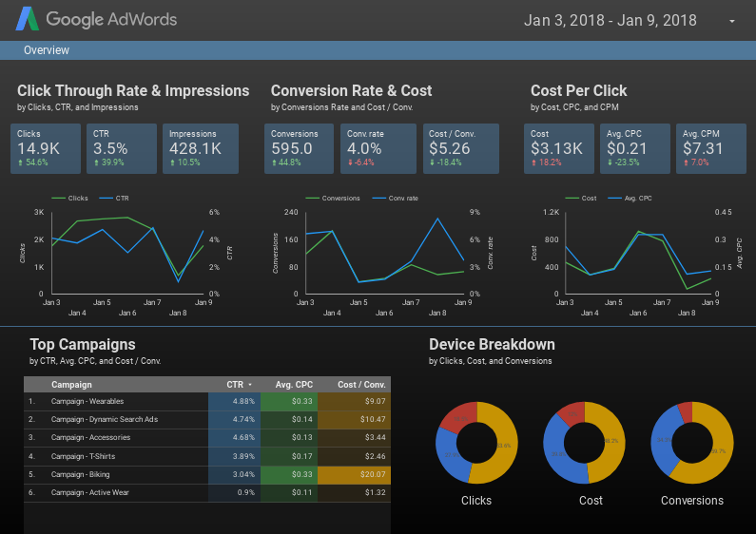
Task: Select the Cost / Conv. $5.26 scorecard
Action: tap(461, 148)
